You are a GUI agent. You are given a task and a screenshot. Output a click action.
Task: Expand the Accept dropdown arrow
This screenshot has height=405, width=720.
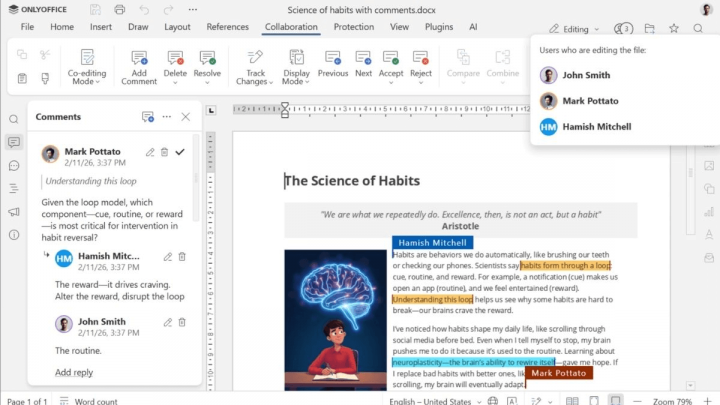[x=391, y=83]
